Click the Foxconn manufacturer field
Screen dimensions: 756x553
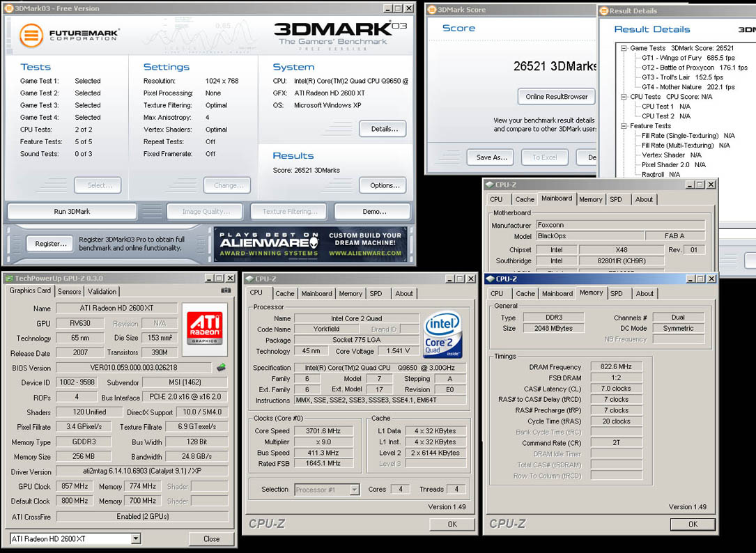coord(621,225)
